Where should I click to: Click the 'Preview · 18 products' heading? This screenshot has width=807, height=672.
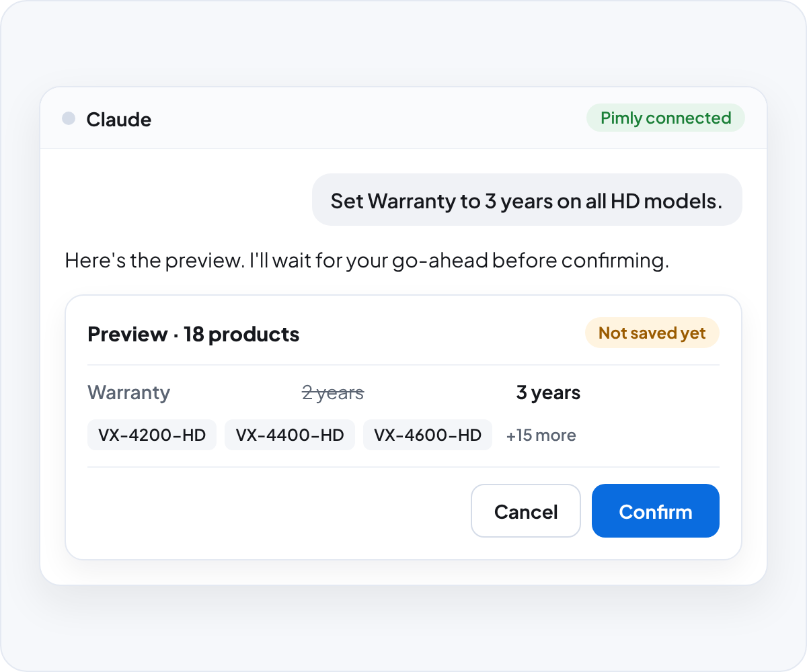coord(194,334)
